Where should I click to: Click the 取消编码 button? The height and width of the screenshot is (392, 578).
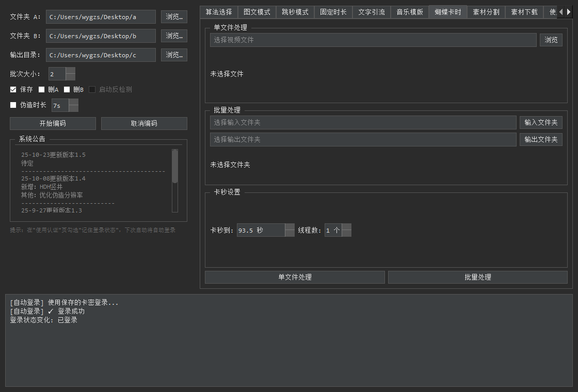coord(144,123)
